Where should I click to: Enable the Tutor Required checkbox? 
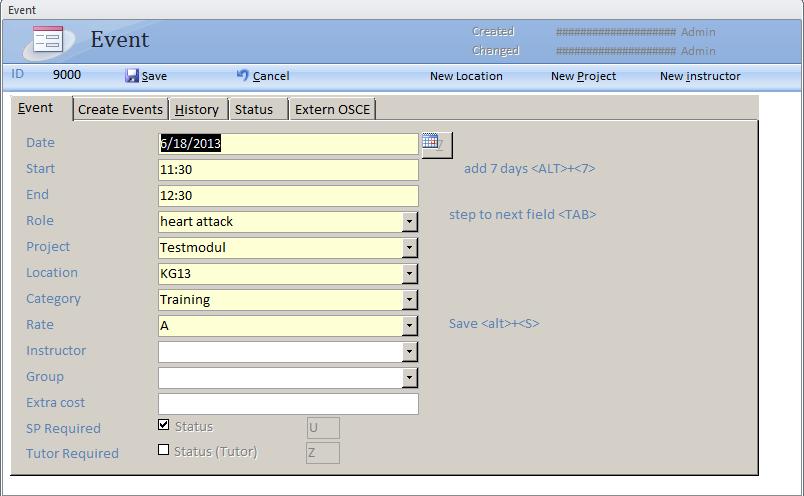[x=164, y=450]
